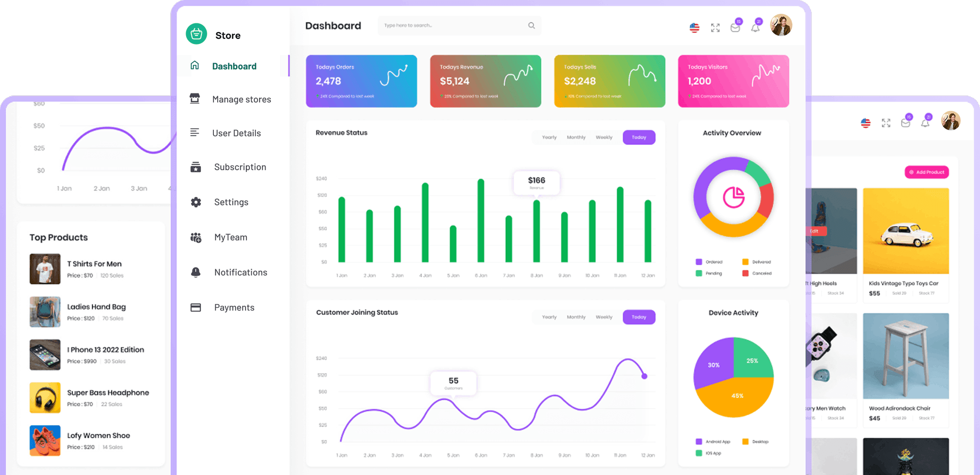Click the Pending green legend swatch
980x475 pixels.
pos(699,273)
